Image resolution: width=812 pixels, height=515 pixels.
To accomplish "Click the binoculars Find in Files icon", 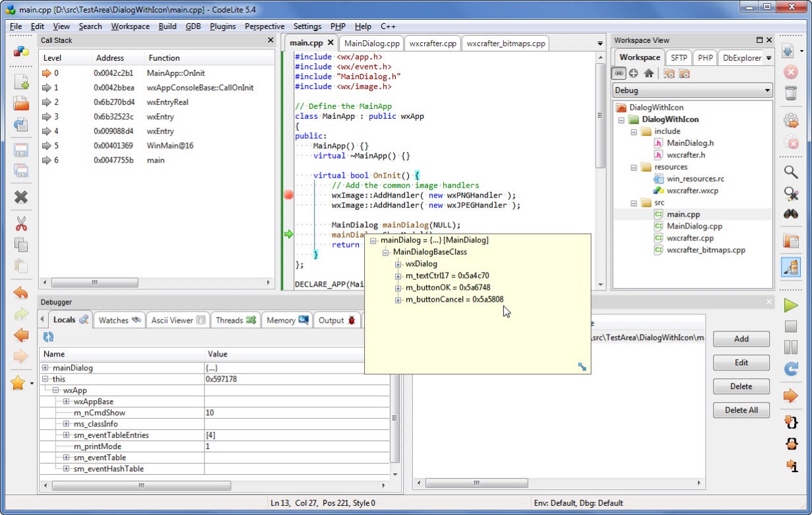I will pos(790,214).
